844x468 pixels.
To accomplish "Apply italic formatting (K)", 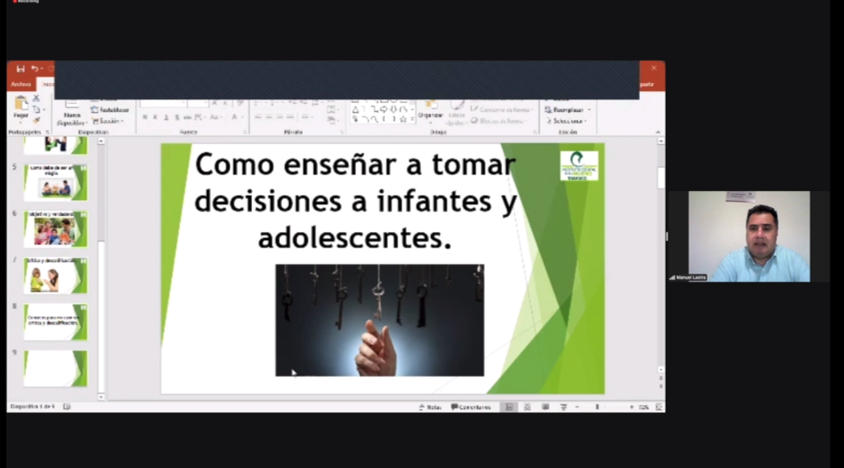I will 156,117.
